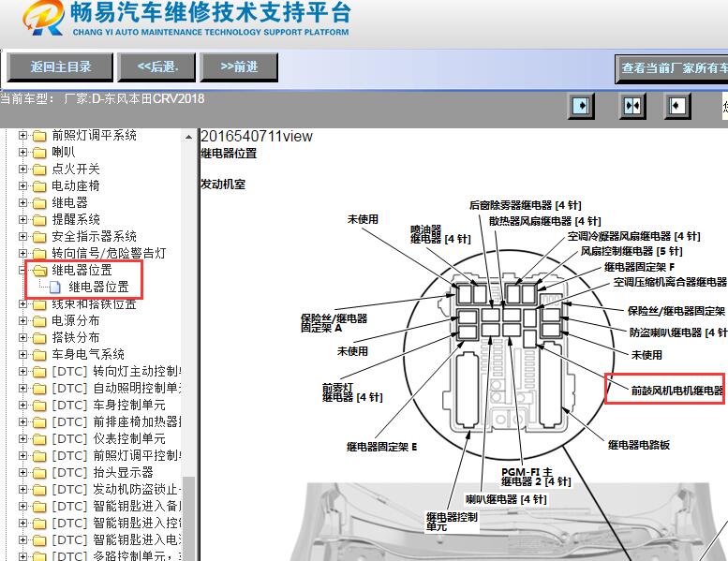The image size is (728, 561).
Task: Select [DTC] 智能钥匙进入备用 folder
Action: coord(116,507)
